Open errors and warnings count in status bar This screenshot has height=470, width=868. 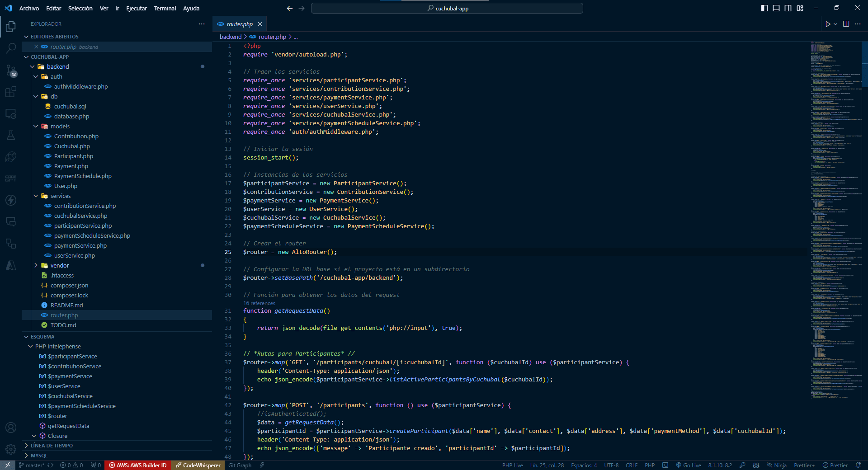click(x=71, y=465)
